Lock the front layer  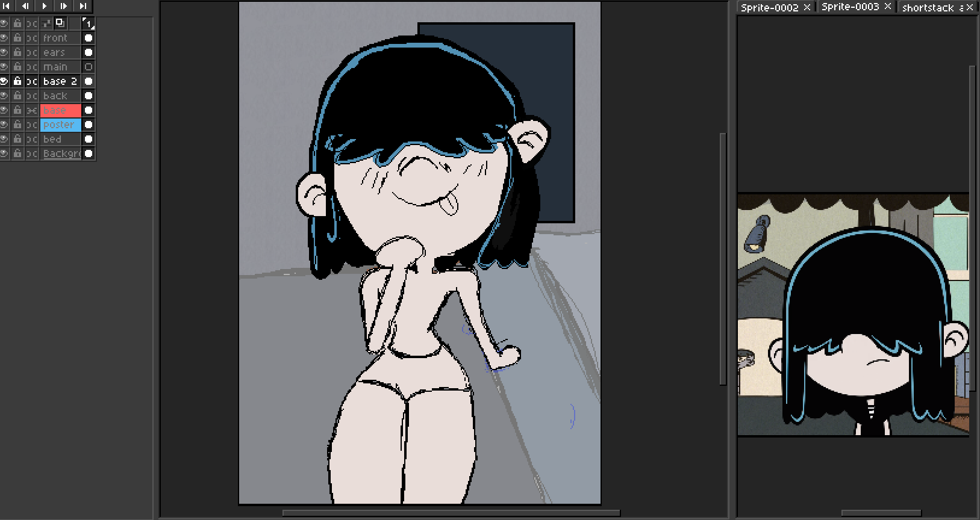pyautogui.click(x=17, y=38)
